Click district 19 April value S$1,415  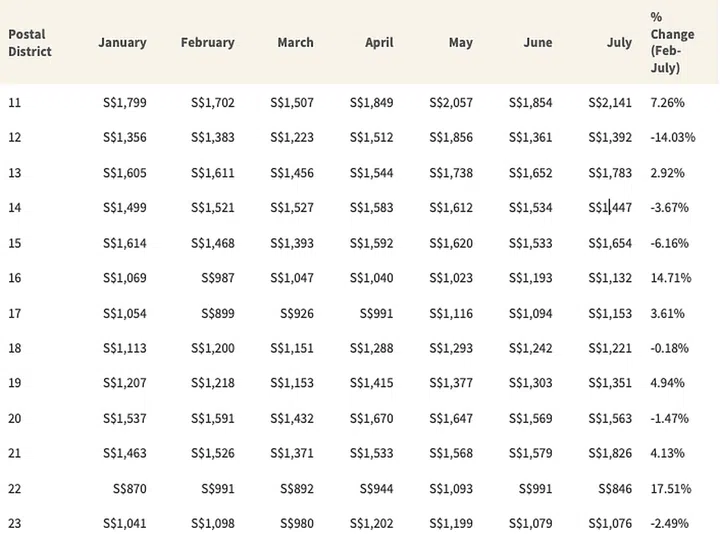click(371, 384)
